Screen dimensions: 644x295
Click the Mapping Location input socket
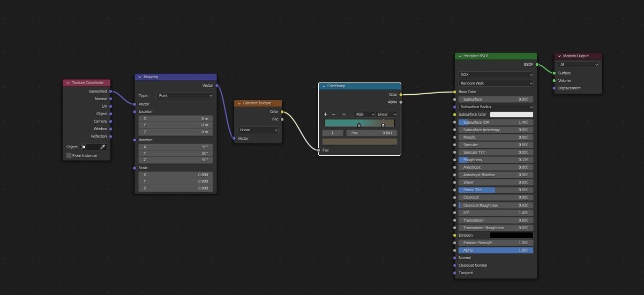point(134,111)
